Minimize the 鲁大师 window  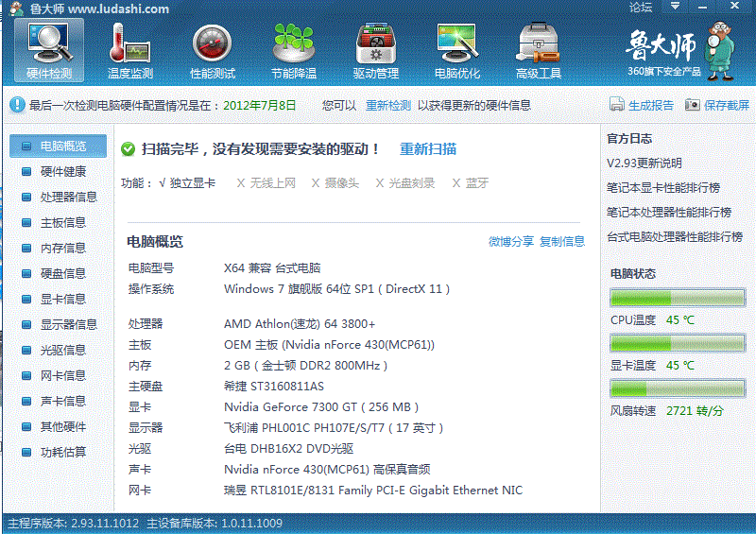(x=702, y=7)
